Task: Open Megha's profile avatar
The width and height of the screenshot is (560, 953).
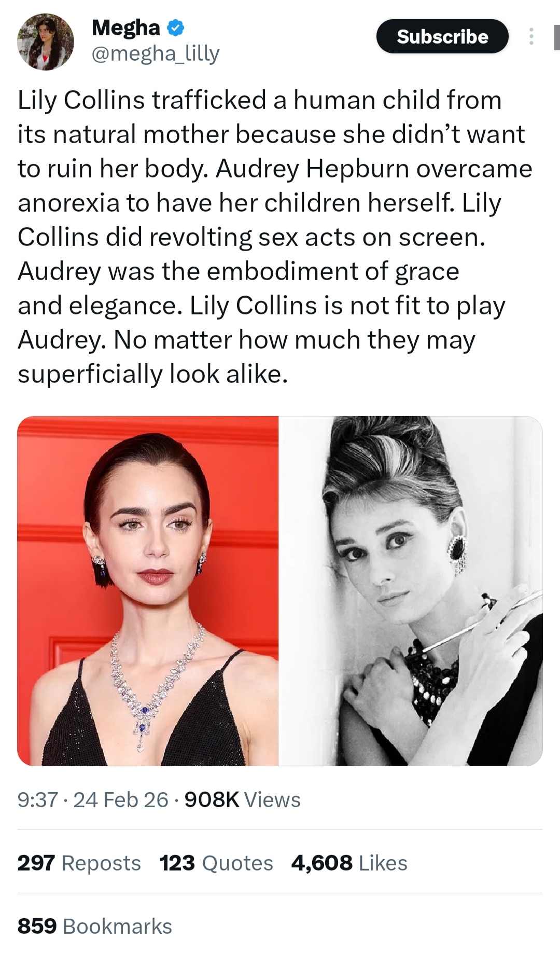Action: click(46, 42)
